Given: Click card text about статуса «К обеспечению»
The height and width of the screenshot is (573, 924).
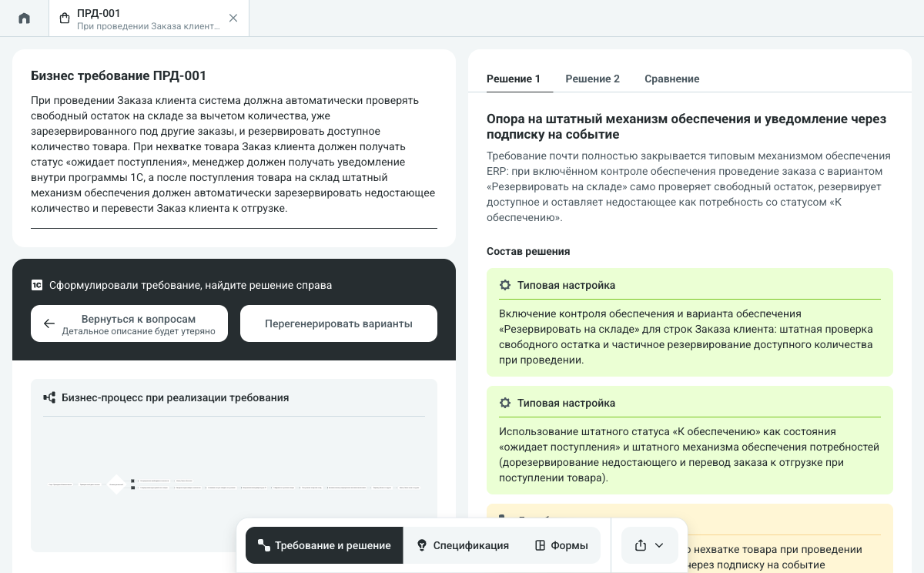Looking at the screenshot, I should [689, 454].
